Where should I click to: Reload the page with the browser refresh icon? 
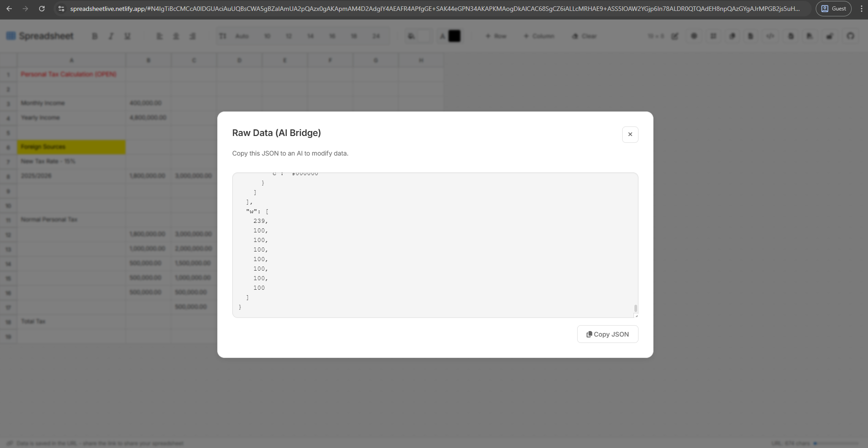tap(42, 8)
